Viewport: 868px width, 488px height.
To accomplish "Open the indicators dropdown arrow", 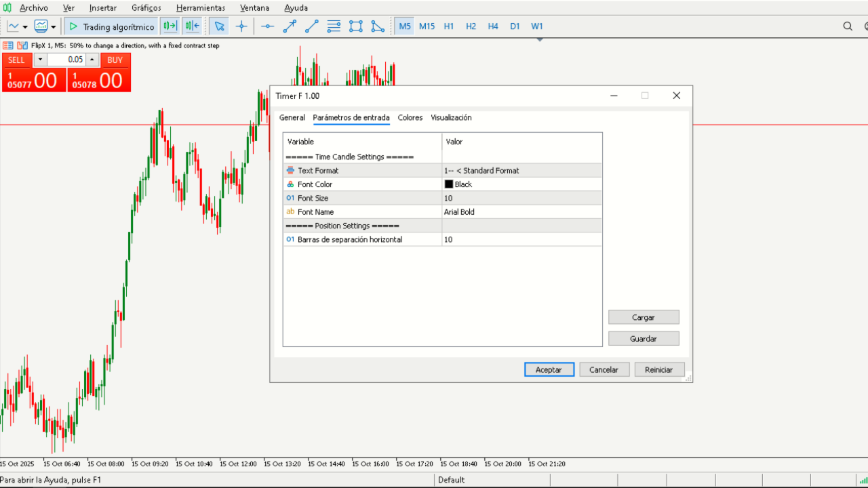I will coord(52,26).
